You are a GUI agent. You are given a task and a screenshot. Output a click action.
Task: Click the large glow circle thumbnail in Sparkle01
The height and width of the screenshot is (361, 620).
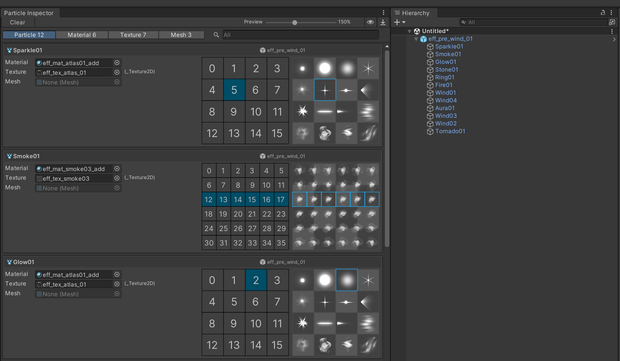click(325, 68)
